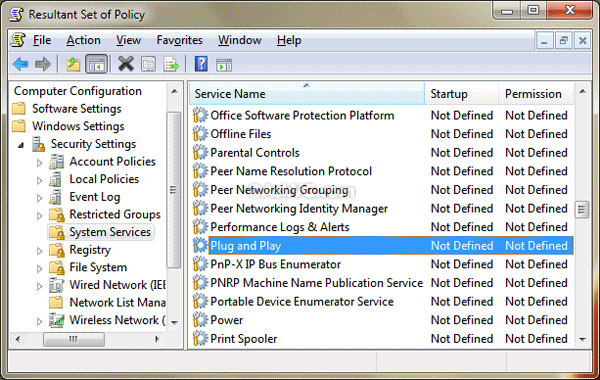The width and height of the screenshot is (600, 380).
Task: Go up one level with folder icon
Action: (73, 64)
